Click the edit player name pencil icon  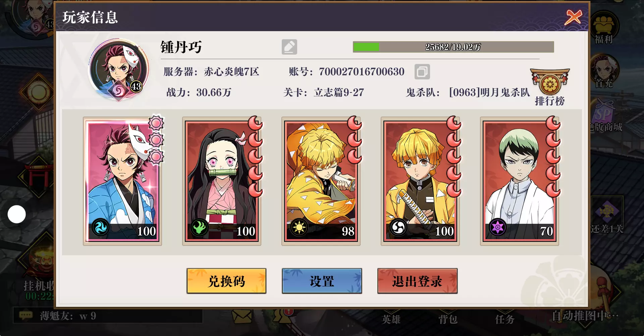point(289,47)
